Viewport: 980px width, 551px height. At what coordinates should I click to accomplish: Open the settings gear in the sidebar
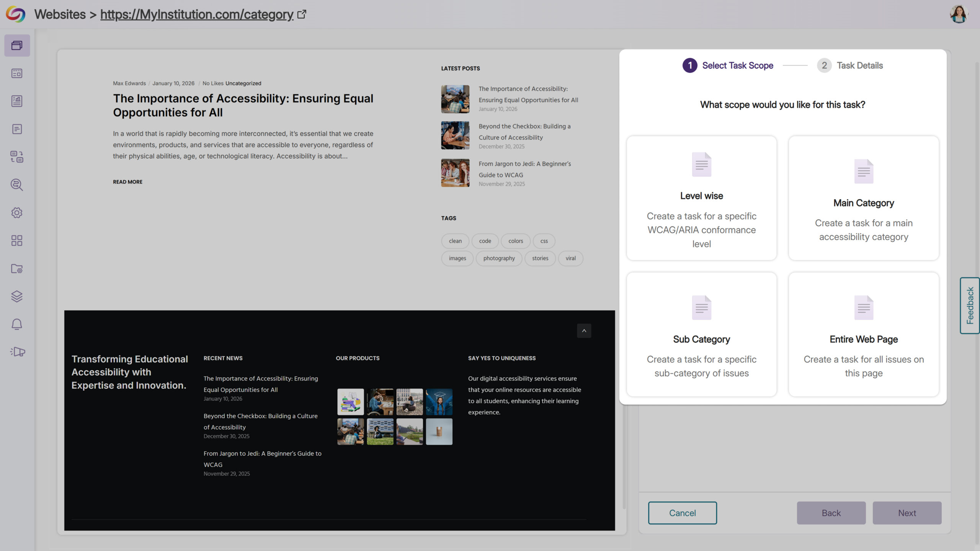[x=17, y=213]
